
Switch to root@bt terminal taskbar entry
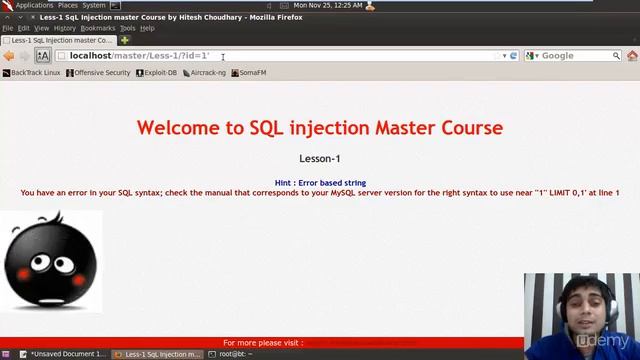tap(231, 354)
